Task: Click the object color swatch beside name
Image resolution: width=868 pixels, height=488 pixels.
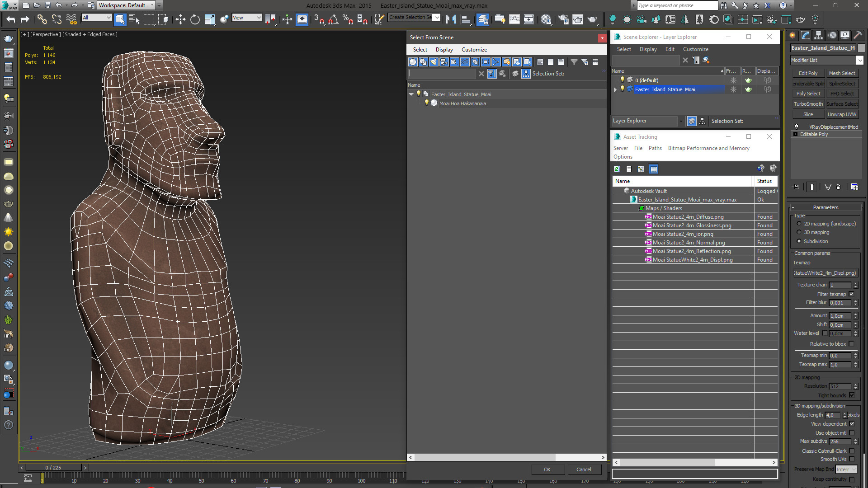Action: pos(861,48)
